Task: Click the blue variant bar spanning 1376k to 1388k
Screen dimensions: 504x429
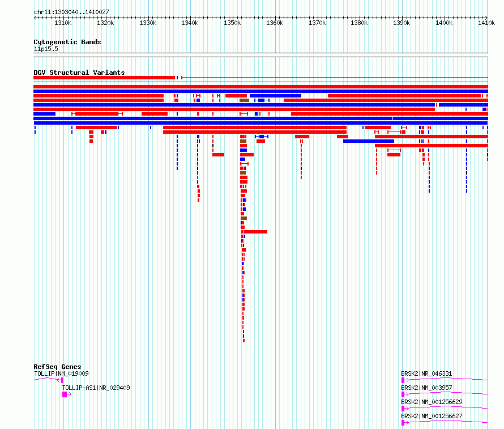Action: click(369, 141)
